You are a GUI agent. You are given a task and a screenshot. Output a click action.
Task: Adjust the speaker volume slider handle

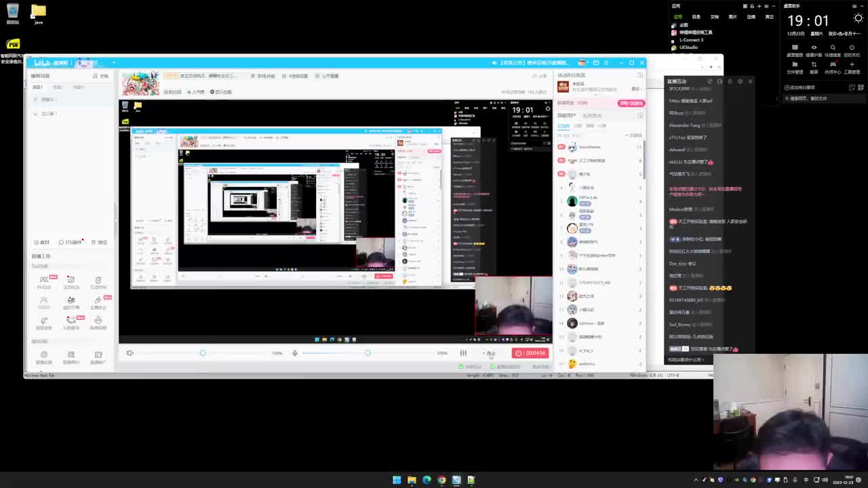tap(203, 353)
